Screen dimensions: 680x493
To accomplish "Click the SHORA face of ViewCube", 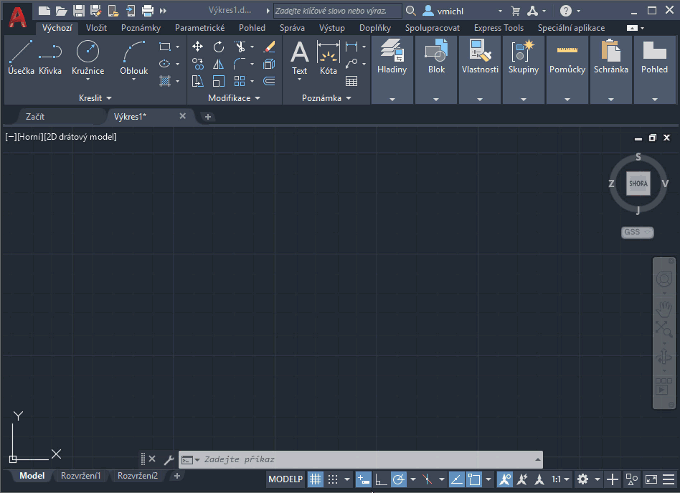I will [x=638, y=183].
